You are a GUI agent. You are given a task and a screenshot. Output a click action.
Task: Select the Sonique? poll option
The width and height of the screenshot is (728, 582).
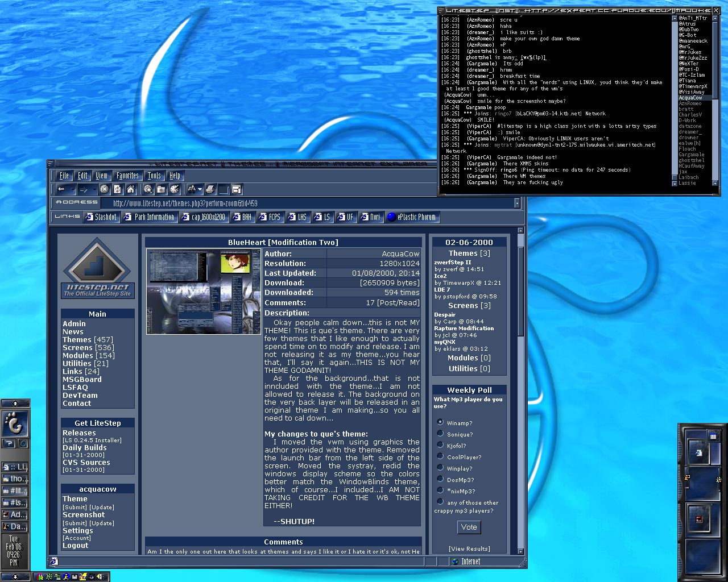click(440, 434)
